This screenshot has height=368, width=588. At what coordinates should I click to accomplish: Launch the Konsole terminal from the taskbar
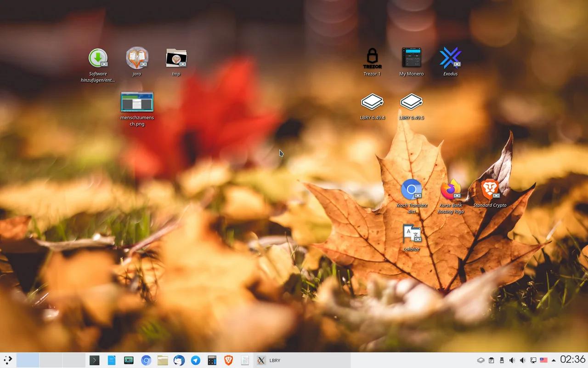[95, 360]
